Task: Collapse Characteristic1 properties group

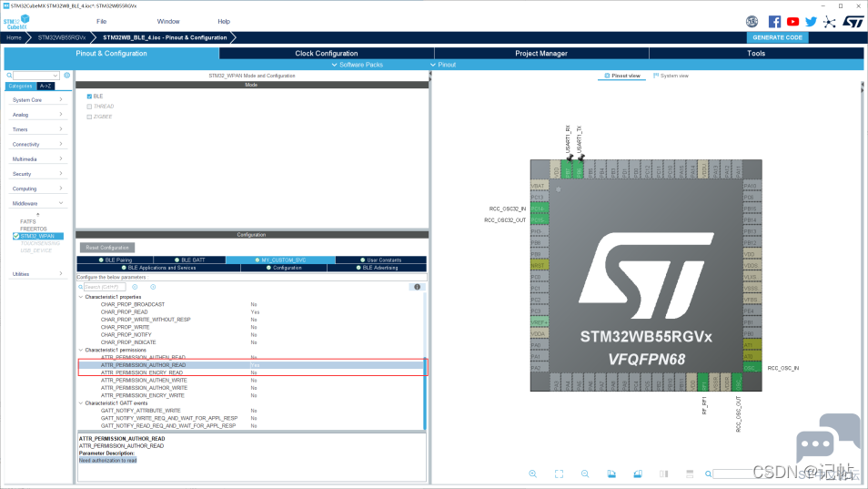Action: [x=81, y=297]
